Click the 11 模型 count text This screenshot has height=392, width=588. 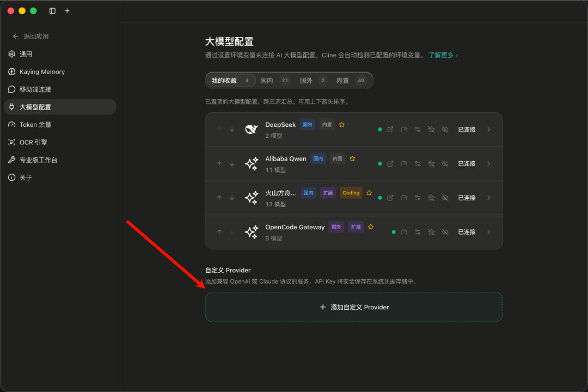pyautogui.click(x=275, y=170)
